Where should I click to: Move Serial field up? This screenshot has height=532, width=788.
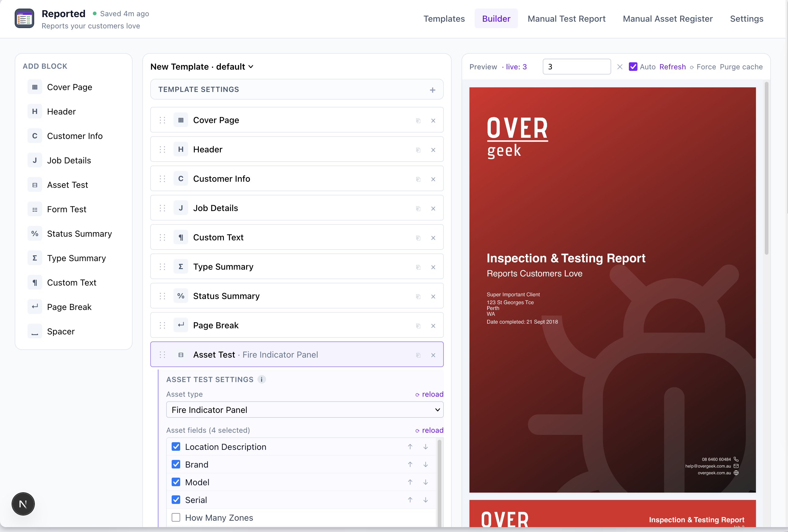(410, 499)
